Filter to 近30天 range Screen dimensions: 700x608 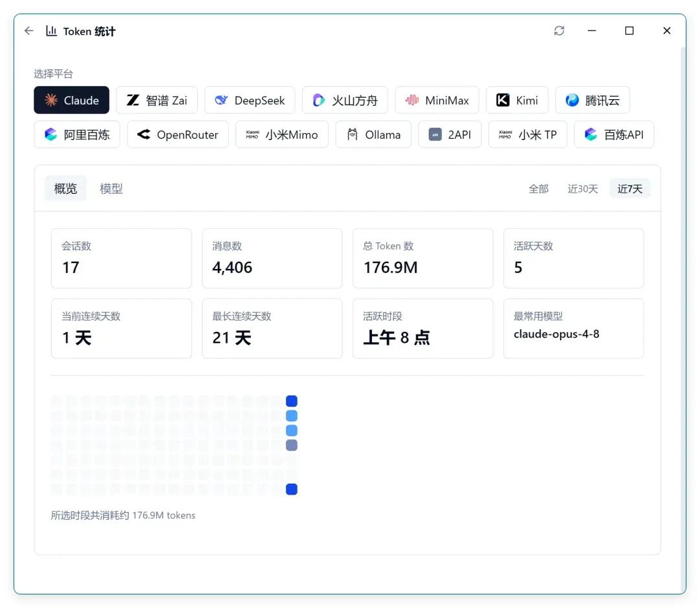(x=583, y=189)
